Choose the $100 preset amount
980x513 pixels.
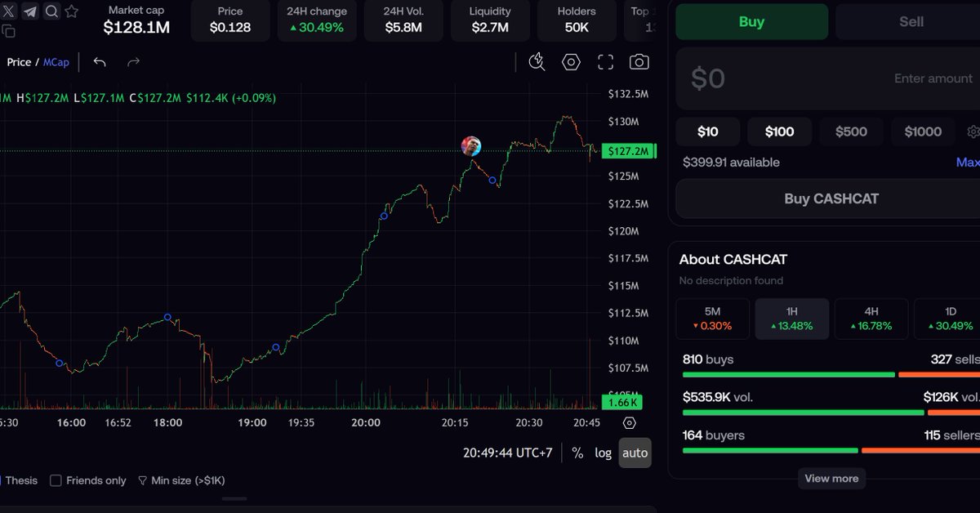tap(779, 132)
